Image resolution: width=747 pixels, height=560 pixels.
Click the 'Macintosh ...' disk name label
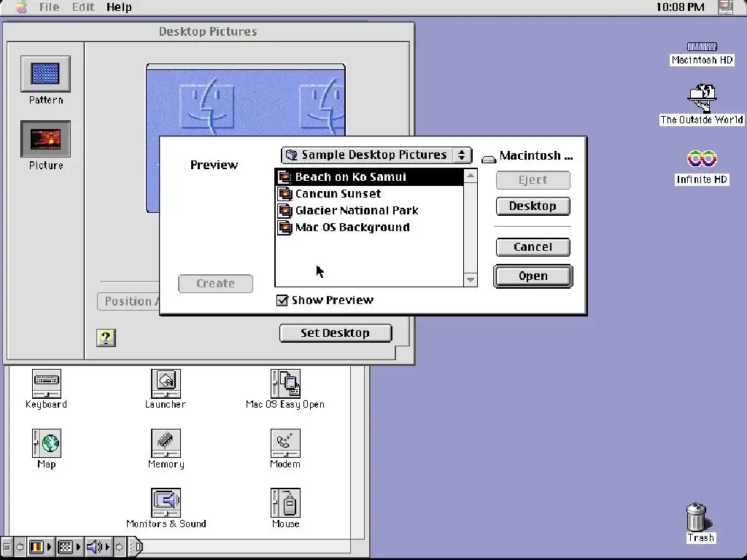[535, 156]
